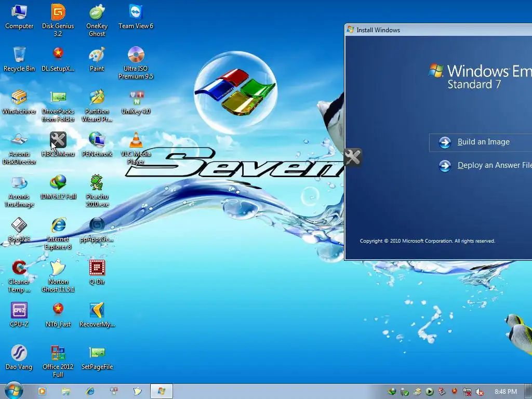Select UniKey 4.0 icon

[x=136, y=102]
